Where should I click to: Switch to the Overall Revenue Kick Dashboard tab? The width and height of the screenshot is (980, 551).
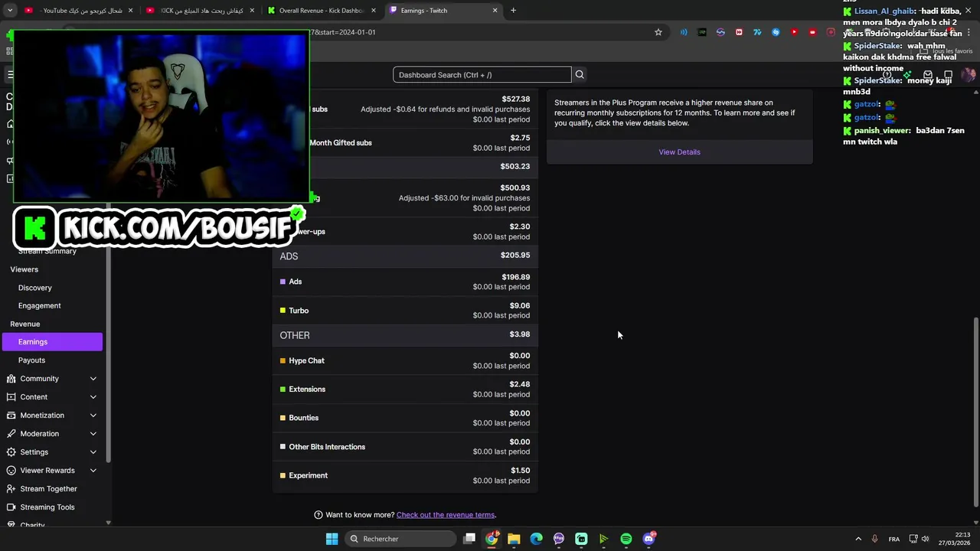pyautogui.click(x=322, y=11)
